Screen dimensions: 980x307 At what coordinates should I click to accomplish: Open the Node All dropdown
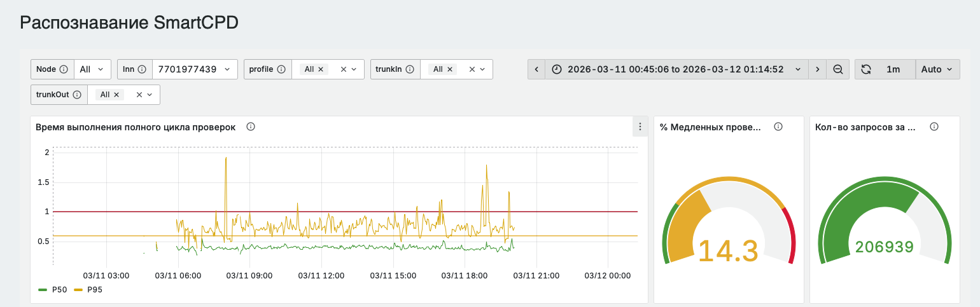tap(93, 69)
